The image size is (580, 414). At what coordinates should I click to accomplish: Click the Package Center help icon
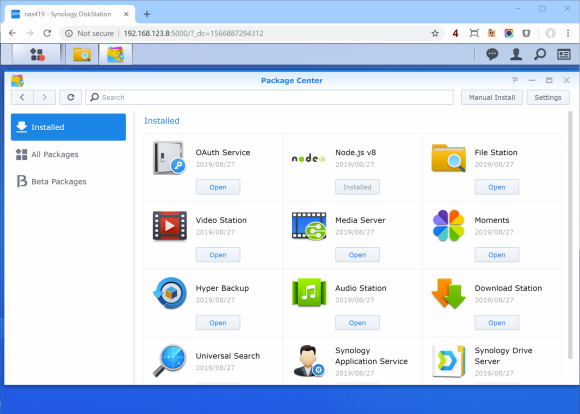pos(515,80)
